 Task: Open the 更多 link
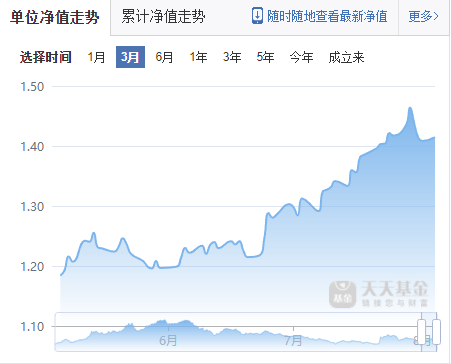[423, 16]
